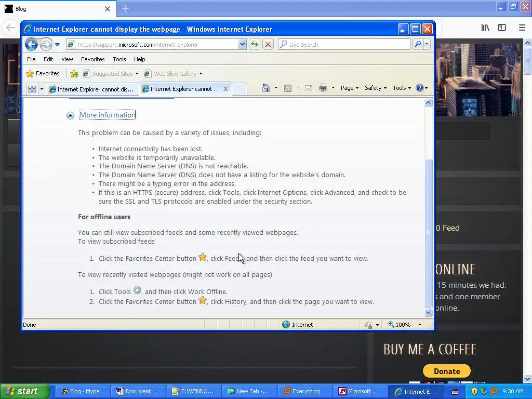Click the Print icon
532x399 pixels.
(323, 88)
